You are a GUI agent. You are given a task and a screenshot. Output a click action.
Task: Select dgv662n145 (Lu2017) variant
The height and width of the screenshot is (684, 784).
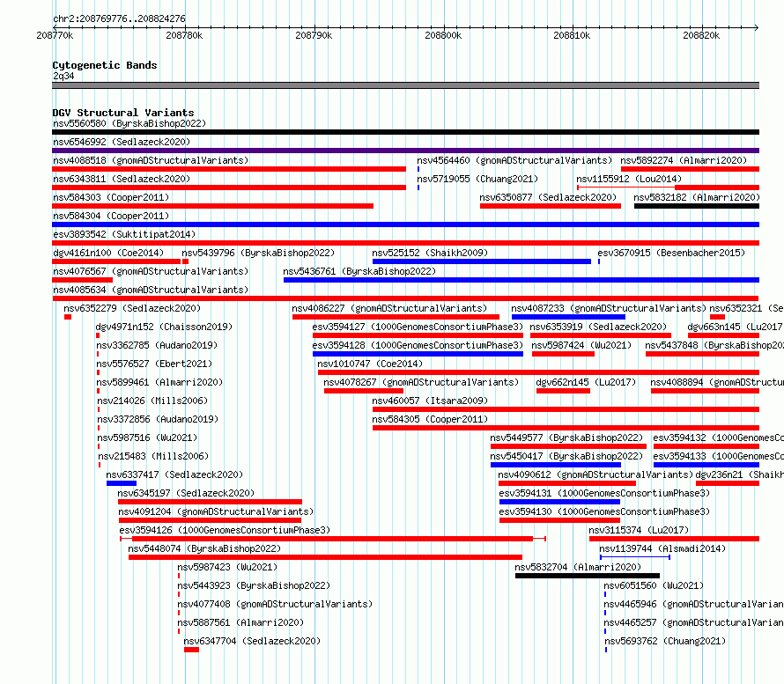click(x=563, y=391)
